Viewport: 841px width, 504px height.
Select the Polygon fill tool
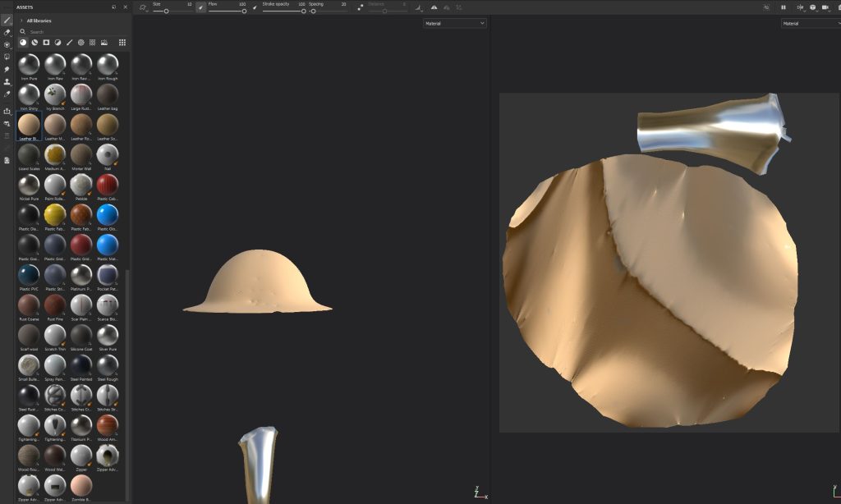[7, 57]
